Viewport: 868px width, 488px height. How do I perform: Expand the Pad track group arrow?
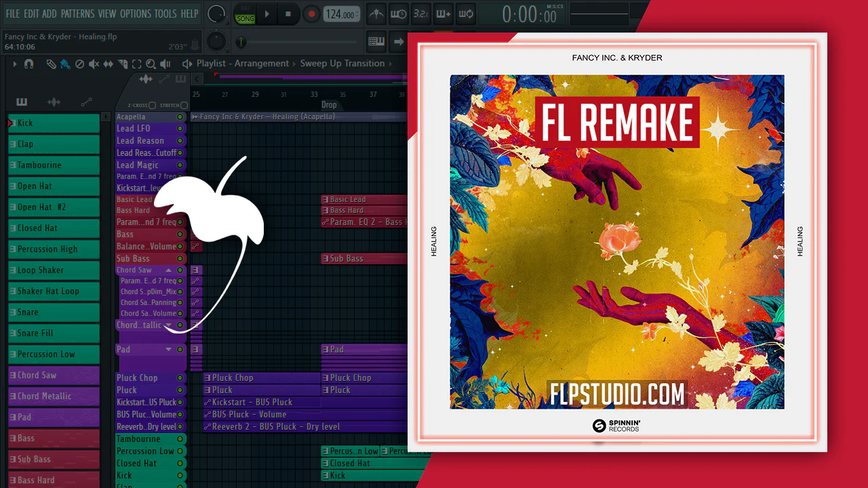click(169, 350)
